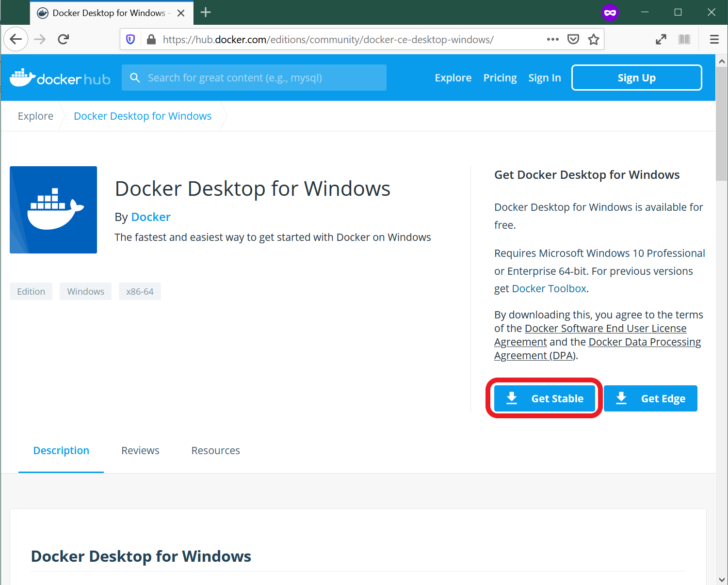
Task: Download with the Get Stable button
Action: [x=545, y=398]
